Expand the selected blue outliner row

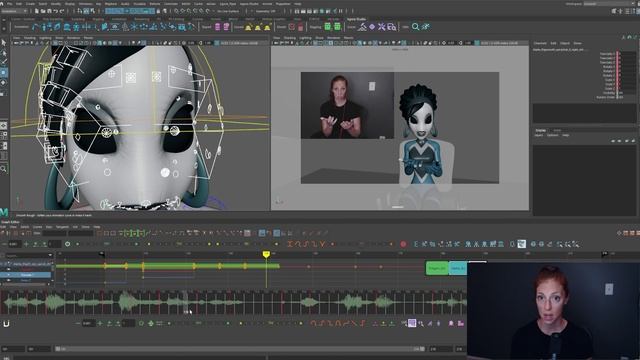pos(9,275)
